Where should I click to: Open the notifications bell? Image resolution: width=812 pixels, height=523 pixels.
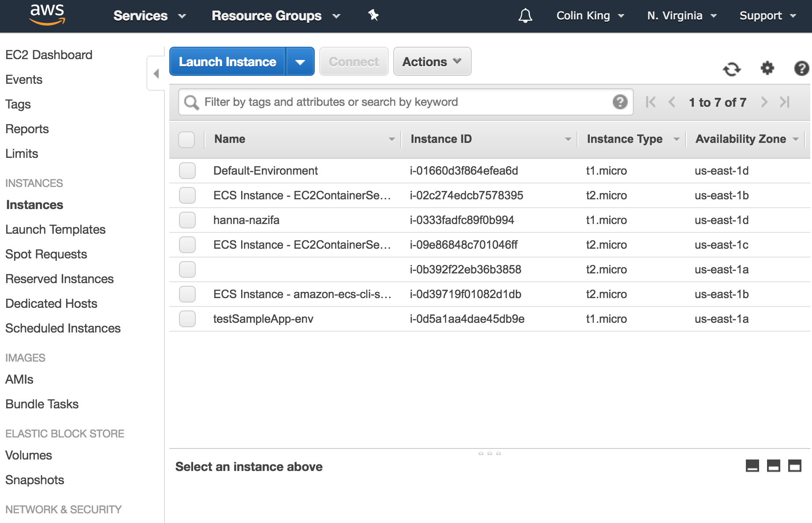pos(525,15)
